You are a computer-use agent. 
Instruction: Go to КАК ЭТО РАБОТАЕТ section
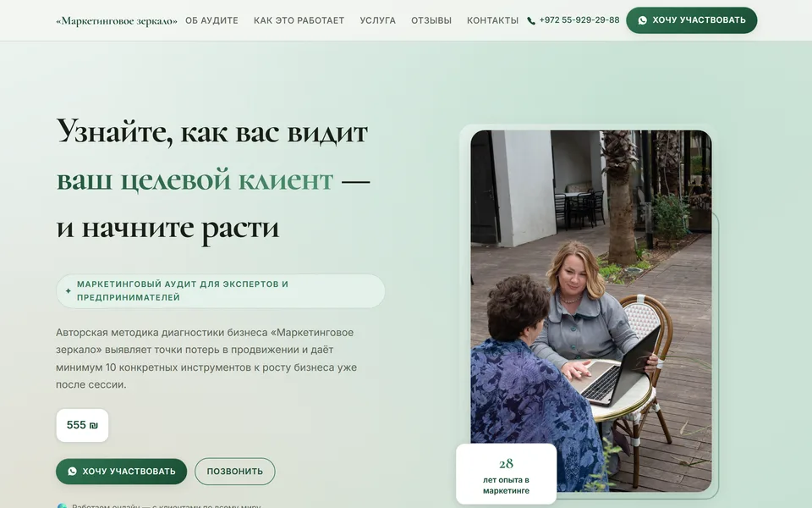299,20
